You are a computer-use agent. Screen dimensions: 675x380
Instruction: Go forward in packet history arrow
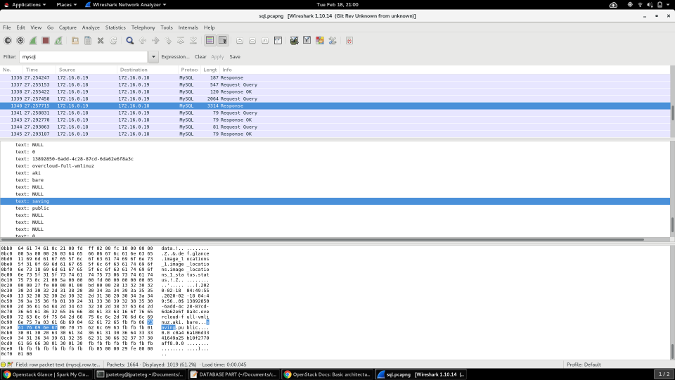[x=155, y=40]
